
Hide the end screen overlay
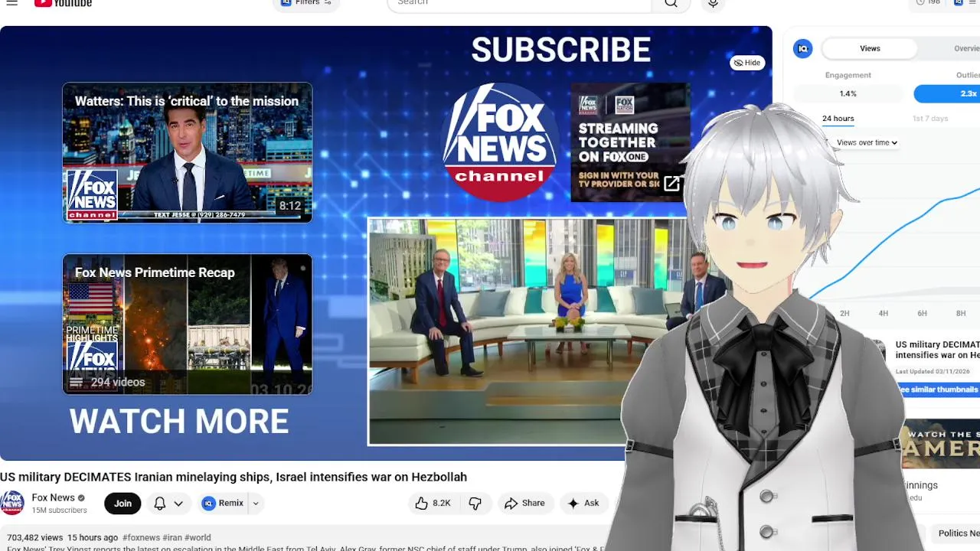coord(747,63)
